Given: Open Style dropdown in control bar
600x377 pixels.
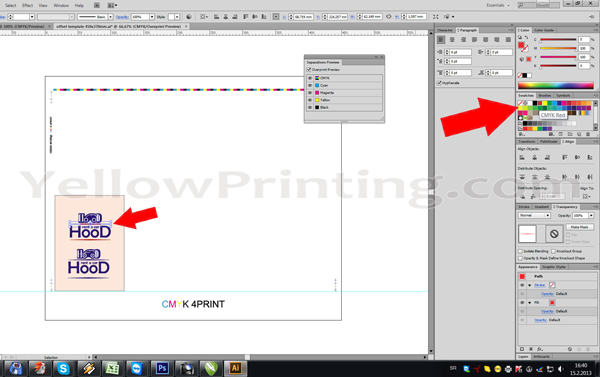Looking at the screenshot, I should pos(177,17).
